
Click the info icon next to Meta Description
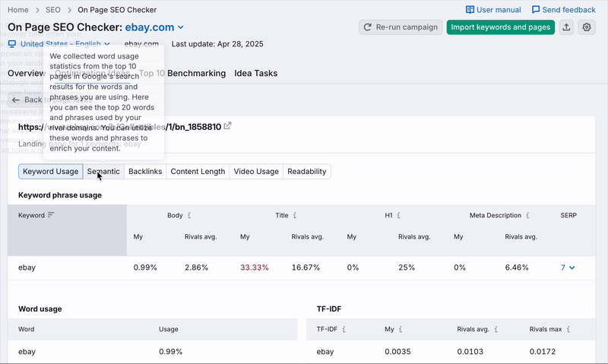(x=527, y=216)
